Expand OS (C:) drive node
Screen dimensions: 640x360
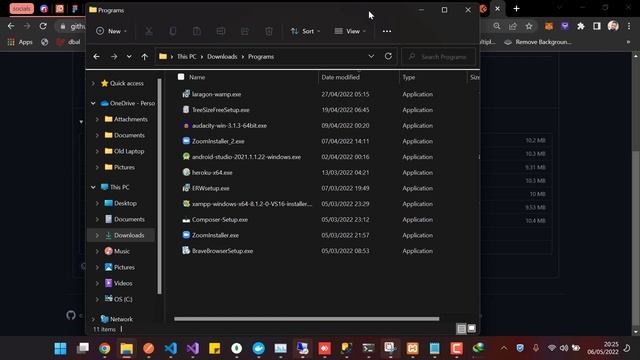(x=97, y=299)
